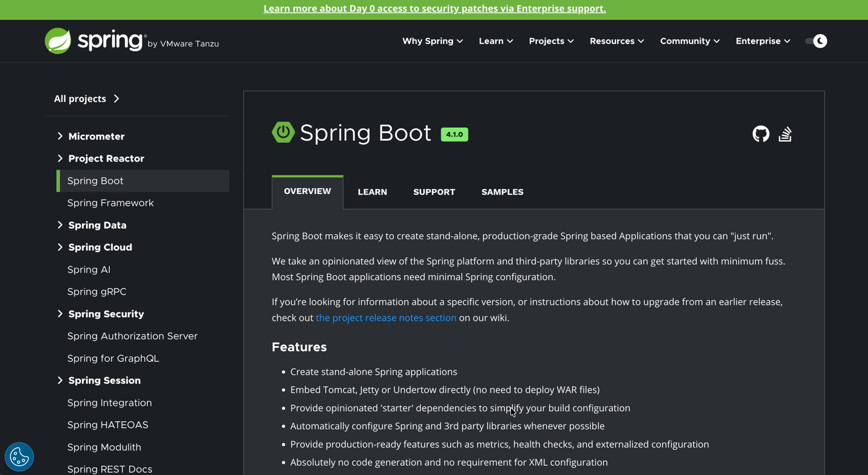Viewport: 868px width, 475px height.
Task: Click the Spring Boot page title
Action: [x=365, y=133]
